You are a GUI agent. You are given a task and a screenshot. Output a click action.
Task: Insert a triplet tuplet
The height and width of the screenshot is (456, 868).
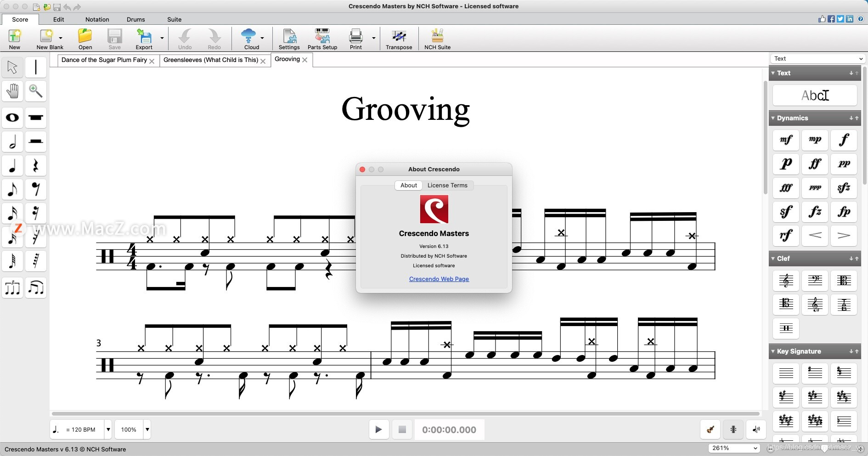point(12,288)
